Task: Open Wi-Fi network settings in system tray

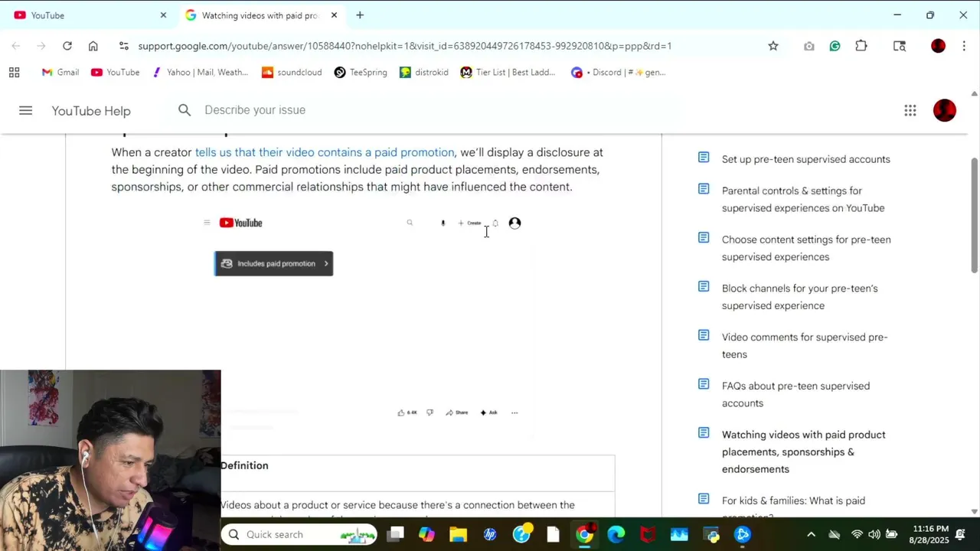Action: coord(857,534)
